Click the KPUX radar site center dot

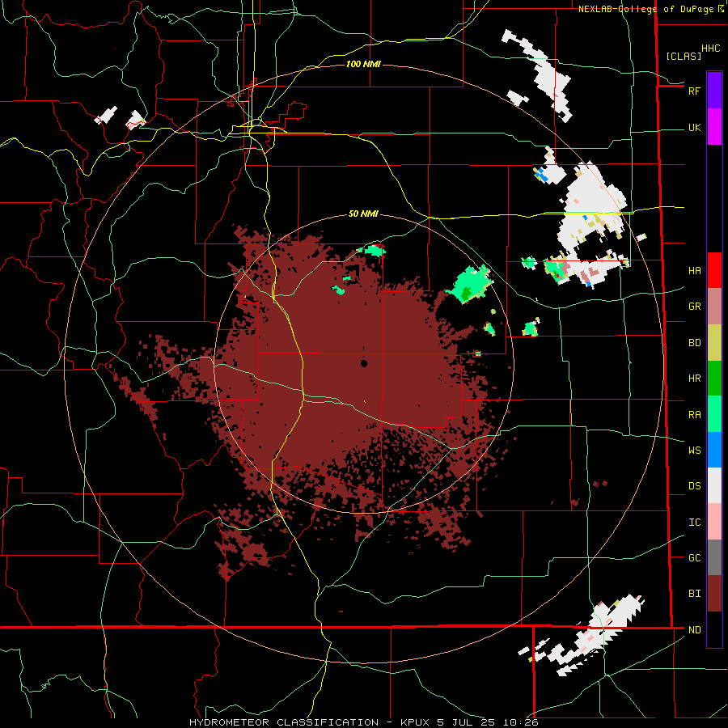364,363
